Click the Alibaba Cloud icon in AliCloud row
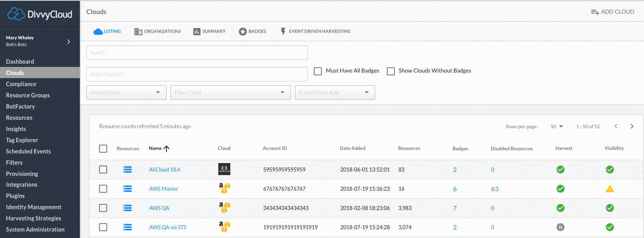Image resolution: width=644 pixels, height=238 pixels. (224, 169)
